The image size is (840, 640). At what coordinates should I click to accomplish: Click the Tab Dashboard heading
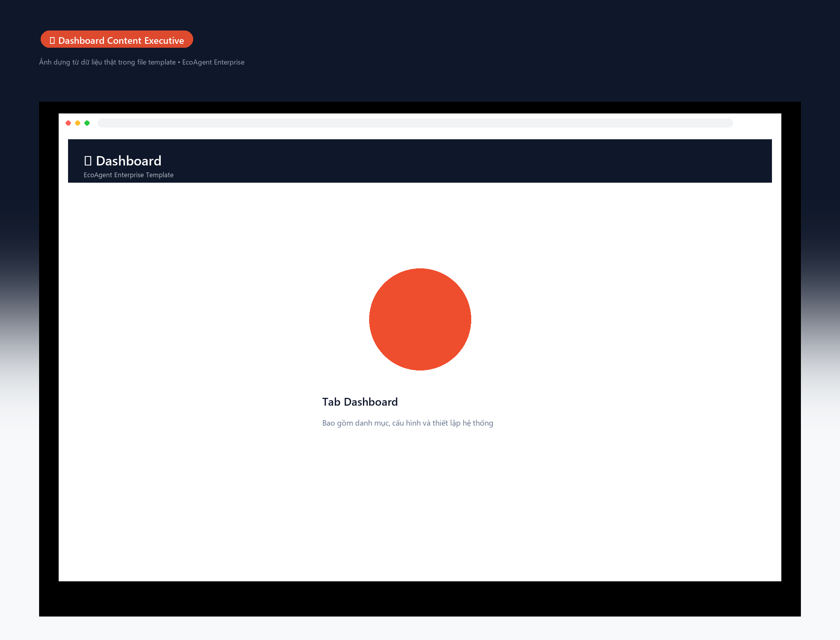pyautogui.click(x=360, y=402)
